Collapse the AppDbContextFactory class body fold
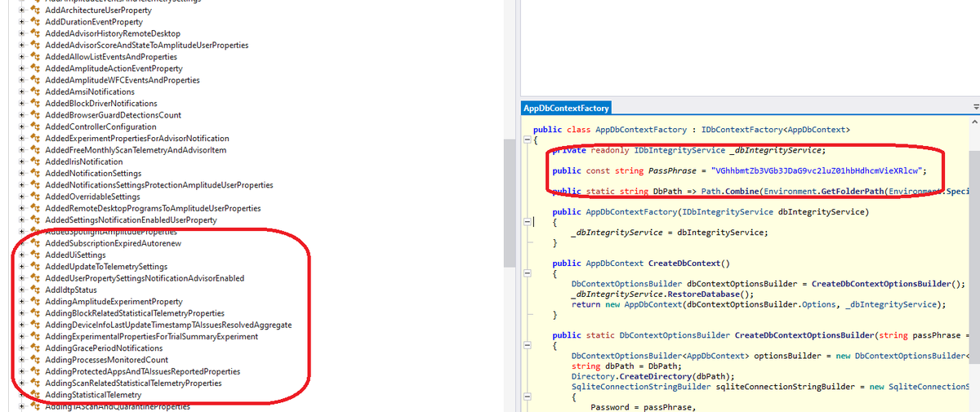980x412 pixels. pos(527,140)
